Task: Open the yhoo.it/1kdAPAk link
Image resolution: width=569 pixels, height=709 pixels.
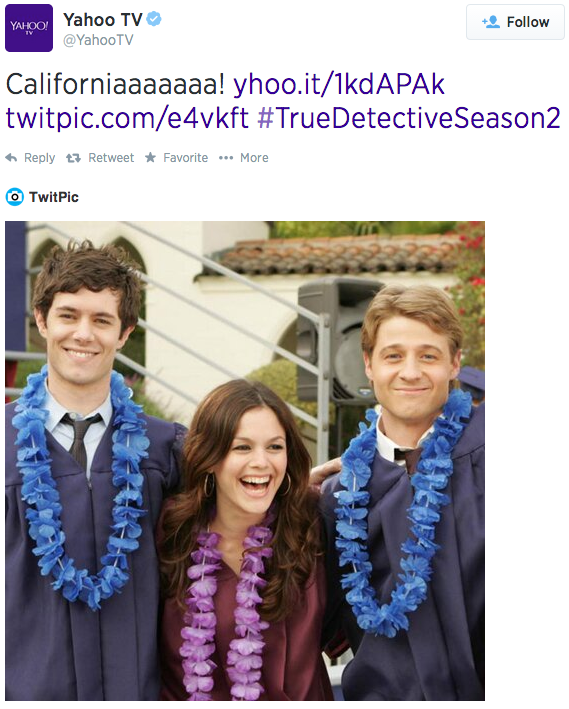Action: [x=339, y=84]
